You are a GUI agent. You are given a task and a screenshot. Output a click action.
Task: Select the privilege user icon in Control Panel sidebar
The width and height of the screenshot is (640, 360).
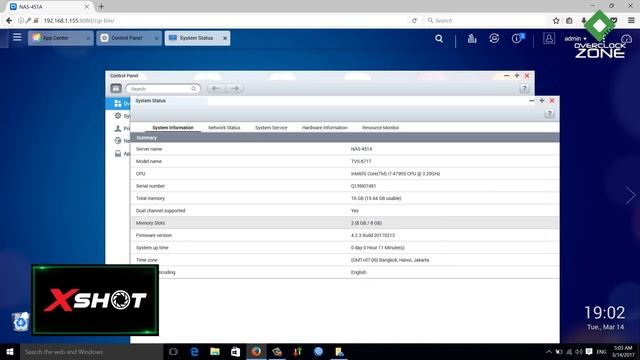tap(118, 129)
